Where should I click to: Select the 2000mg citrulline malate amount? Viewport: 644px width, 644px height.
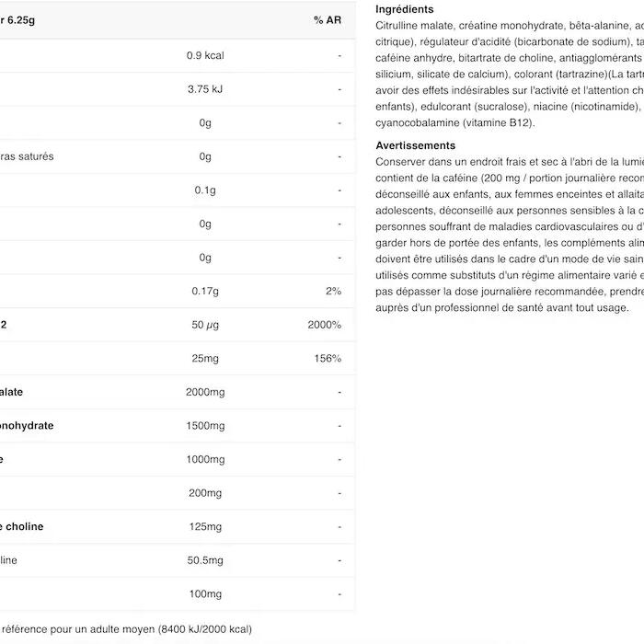[x=205, y=392]
